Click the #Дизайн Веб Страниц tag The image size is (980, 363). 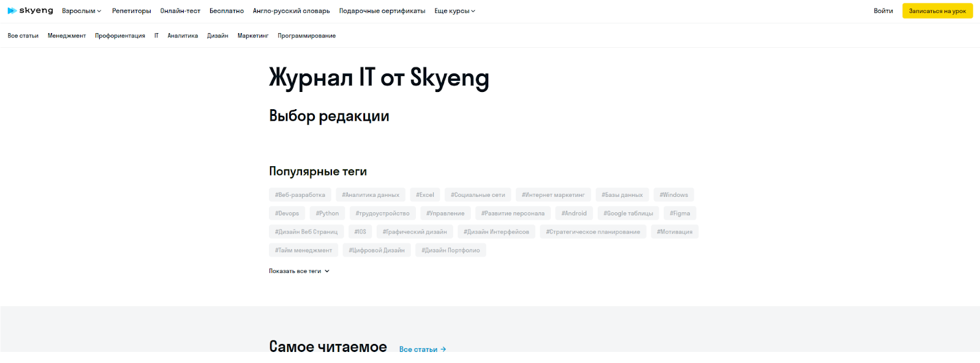(306, 232)
